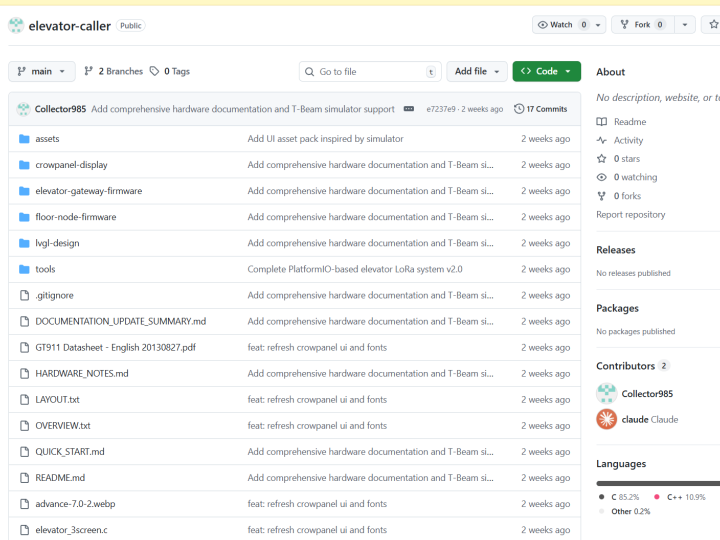This screenshot has width=720, height=540.
Task: Click the elevator-caller repository avatar icon
Action: (16, 25)
